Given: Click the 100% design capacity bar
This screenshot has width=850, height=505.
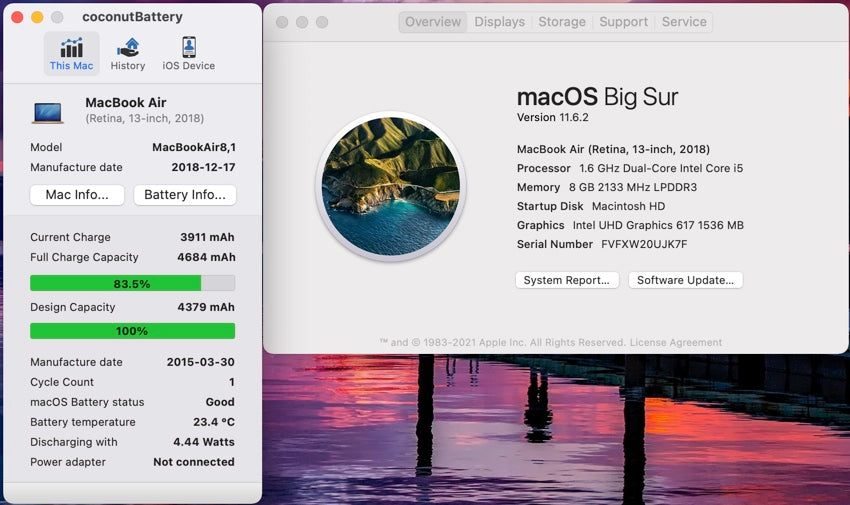Looking at the screenshot, I should pyautogui.click(x=132, y=331).
